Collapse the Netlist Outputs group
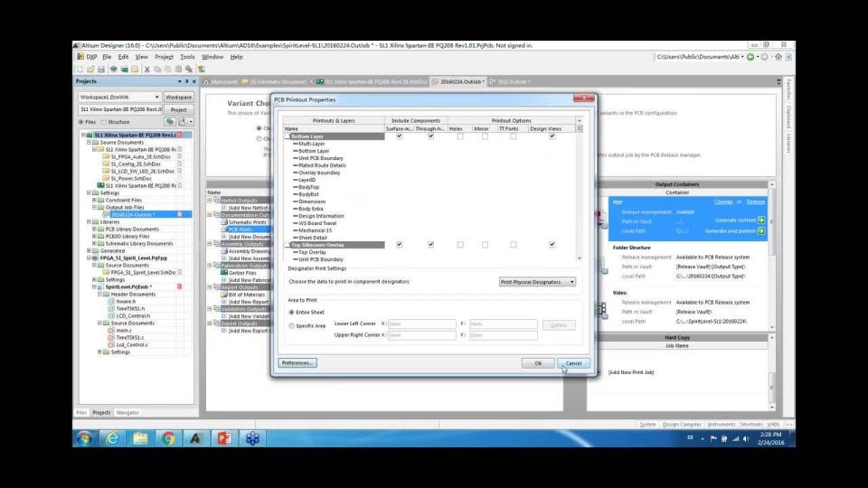This screenshot has width=868, height=488. [x=210, y=201]
